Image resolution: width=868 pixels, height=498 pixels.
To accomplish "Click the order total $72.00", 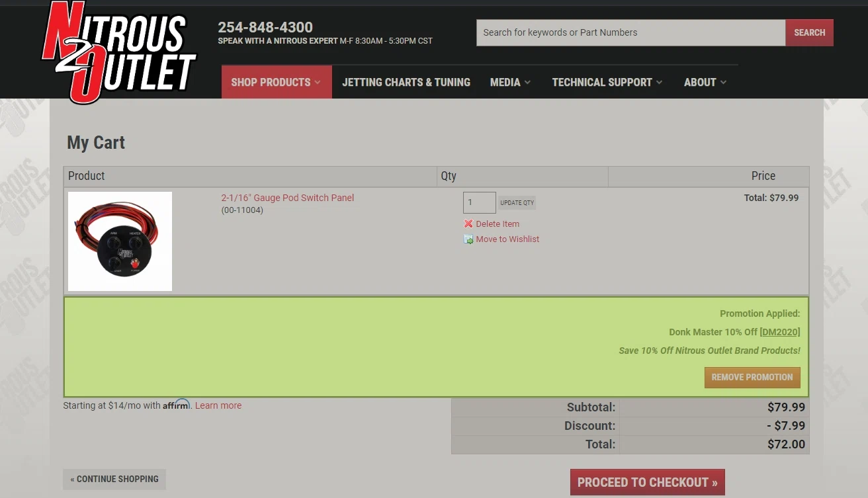I will (x=786, y=444).
